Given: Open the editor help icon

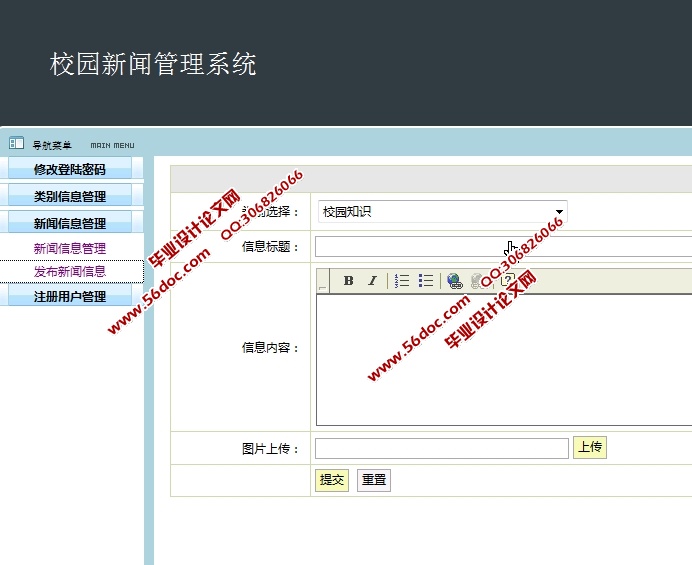Looking at the screenshot, I should [507, 281].
